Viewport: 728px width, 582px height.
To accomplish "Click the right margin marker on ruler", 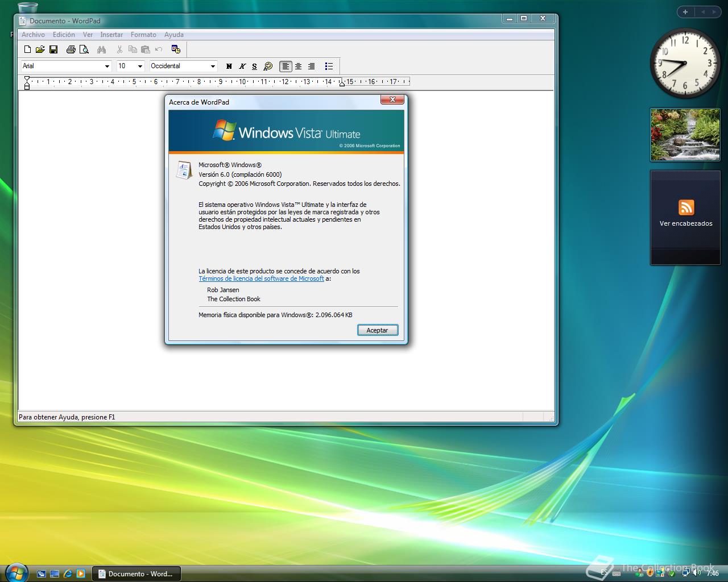I will click(x=342, y=83).
